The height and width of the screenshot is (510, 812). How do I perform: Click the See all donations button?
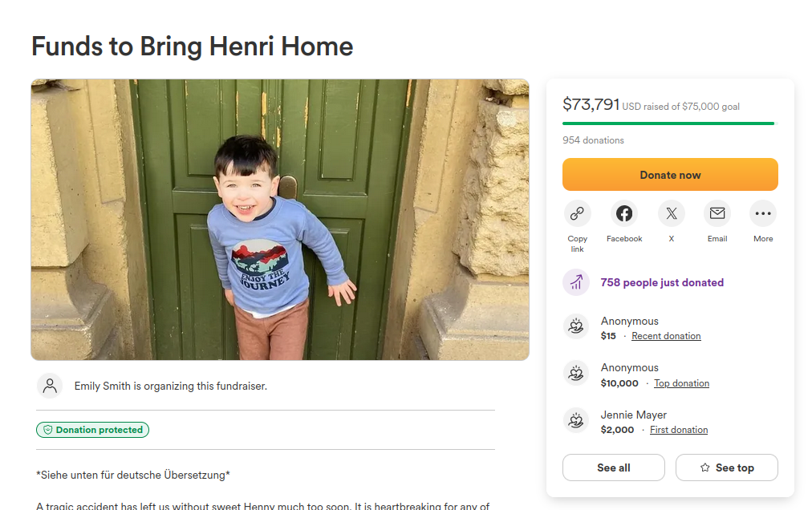(x=613, y=467)
